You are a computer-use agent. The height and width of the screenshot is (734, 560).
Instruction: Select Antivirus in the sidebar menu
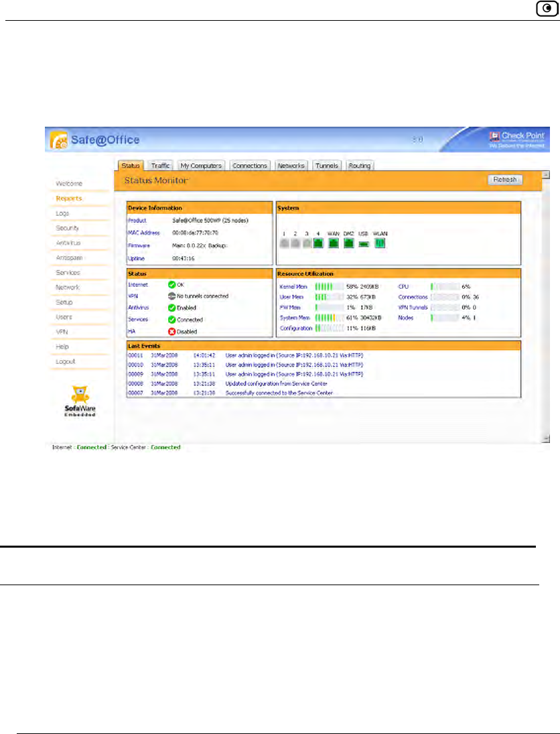point(68,243)
